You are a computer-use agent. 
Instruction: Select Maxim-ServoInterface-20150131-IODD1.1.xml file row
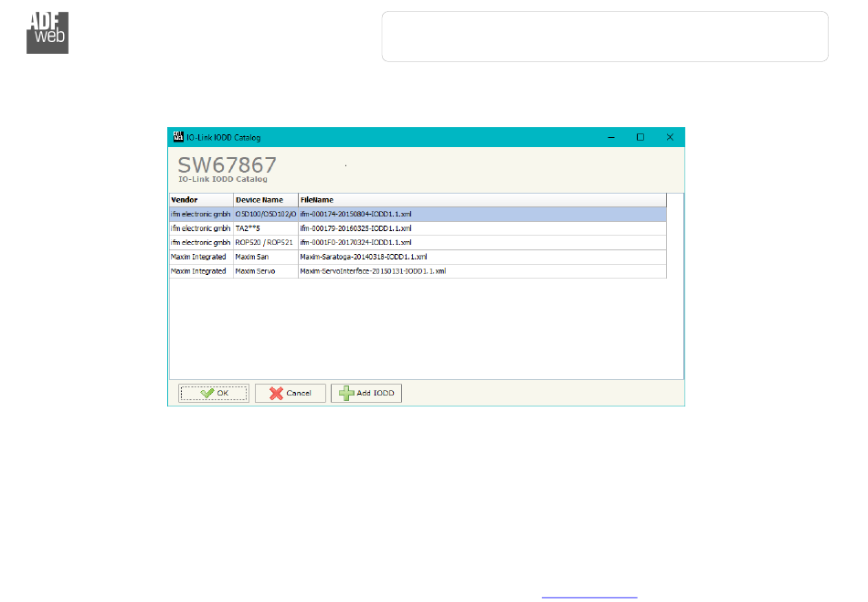(x=418, y=271)
